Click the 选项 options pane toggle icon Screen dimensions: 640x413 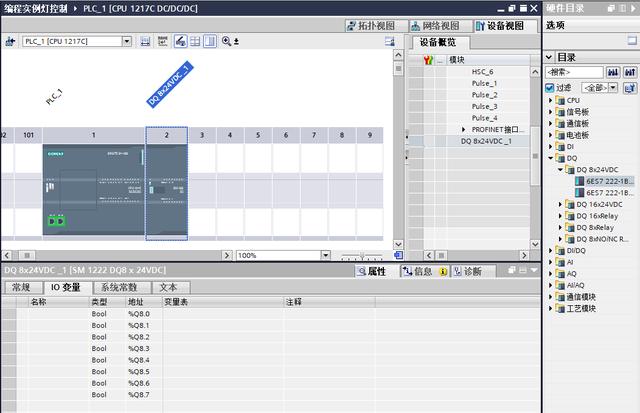point(632,41)
